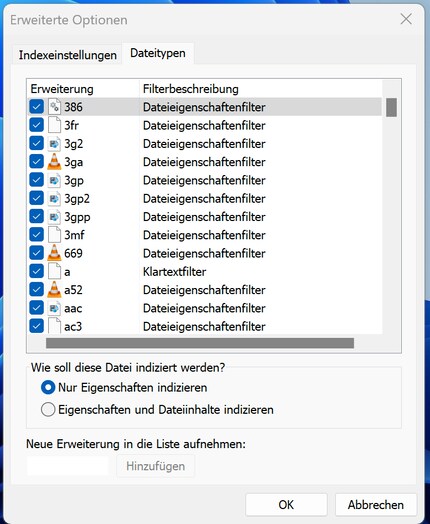Select Eigenschaften und Dateiinhalte indizieren option

point(48,410)
